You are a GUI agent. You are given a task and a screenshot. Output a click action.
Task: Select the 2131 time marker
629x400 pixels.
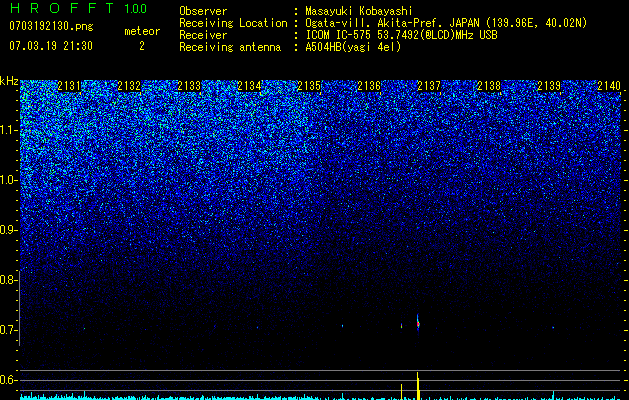click(69, 86)
